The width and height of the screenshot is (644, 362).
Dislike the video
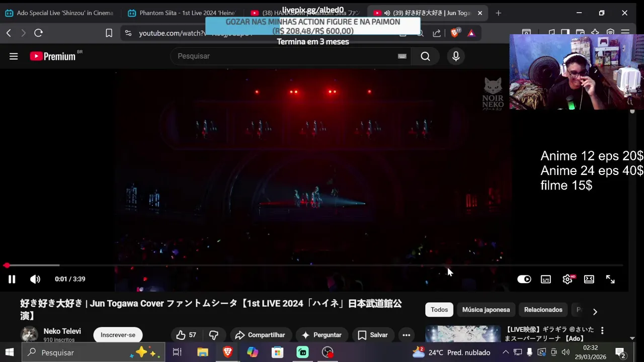(x=214, y=335)
